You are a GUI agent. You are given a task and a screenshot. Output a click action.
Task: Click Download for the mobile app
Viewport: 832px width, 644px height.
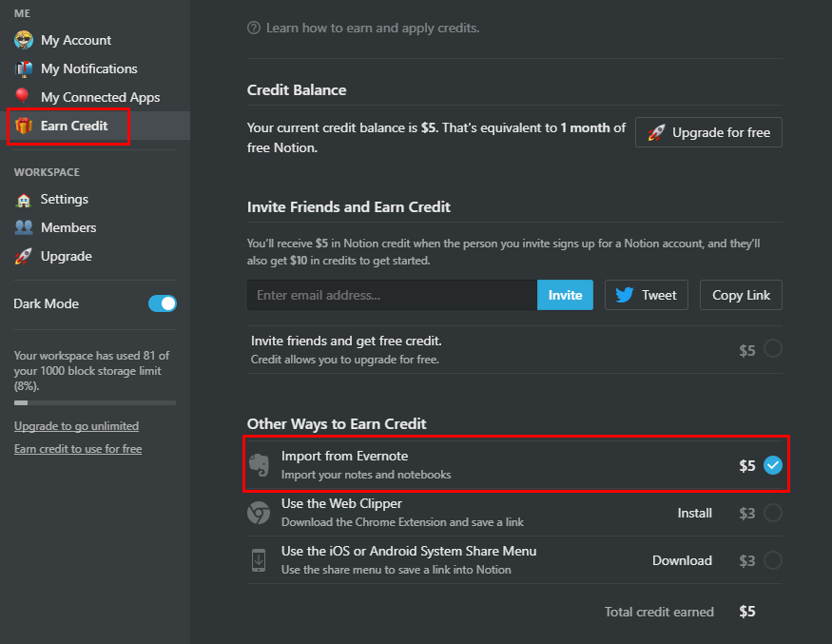[x=682, y=560]
